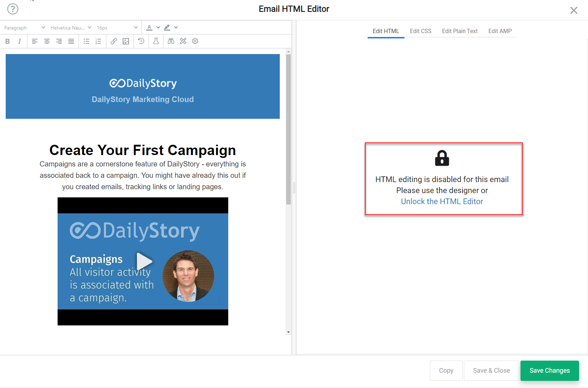The height and width of the screenshot is (388, 588).
Task: Click the pane splitter handle
Action: coord(294,187)
